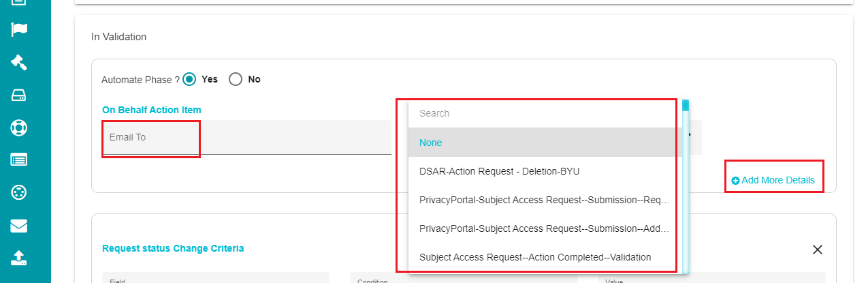
Task: Open the hard drive storage sidebar icon
Action: click(x=19, y=95)
